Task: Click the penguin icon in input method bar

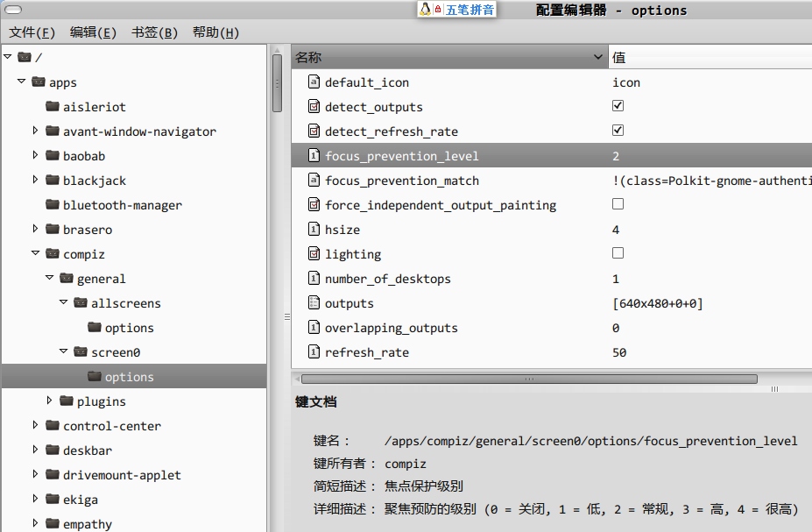Action: 425,9
